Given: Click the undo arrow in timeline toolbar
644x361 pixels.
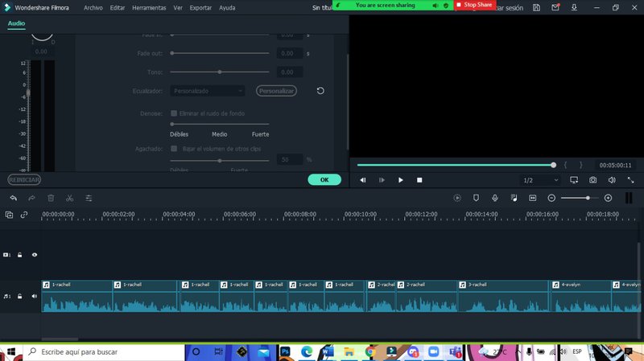Looking at the screenshot, I should click(x=13, y=198).
